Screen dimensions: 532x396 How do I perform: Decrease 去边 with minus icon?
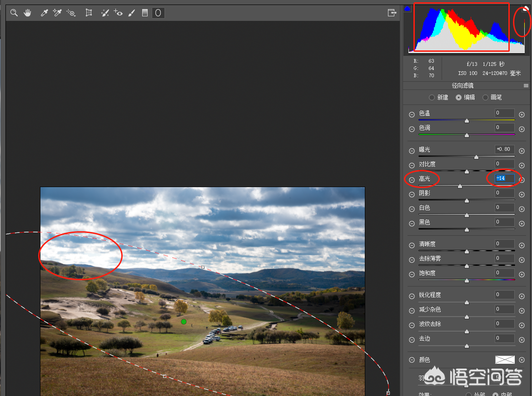click(x=412, y=340)
